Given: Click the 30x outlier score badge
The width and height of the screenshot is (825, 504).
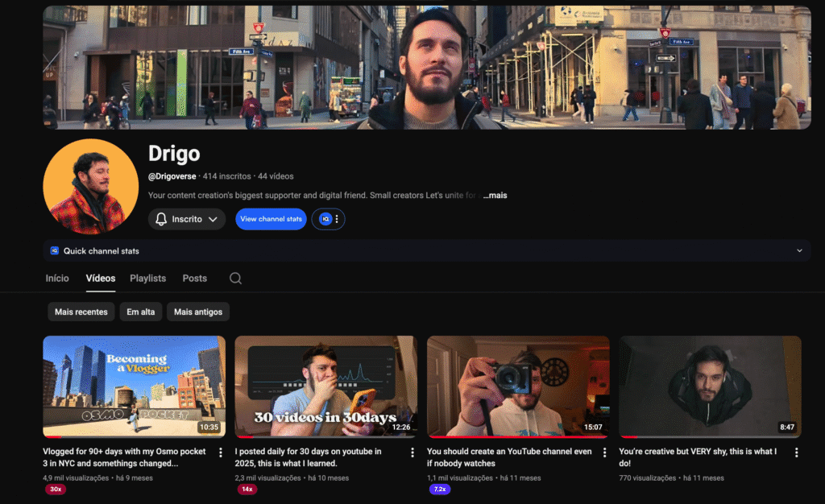Looking at the screenshot, I should coord(55,490).
